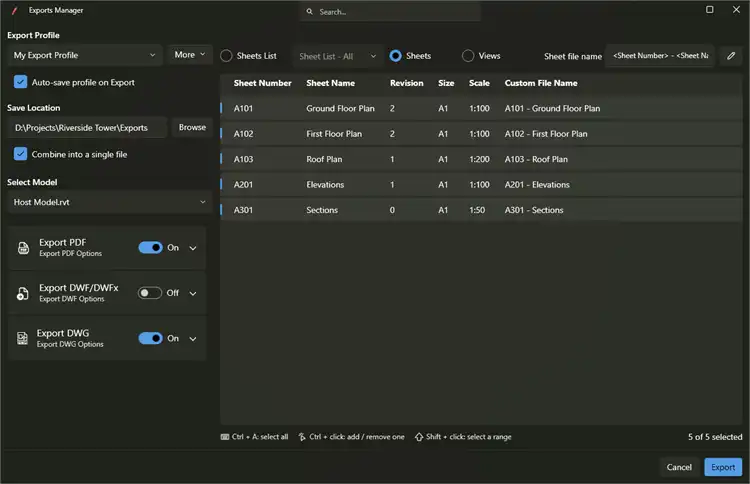This screenshot has width=750, height=484.
Task: Click the 1:200 scale cell
Action: point(479,159)
